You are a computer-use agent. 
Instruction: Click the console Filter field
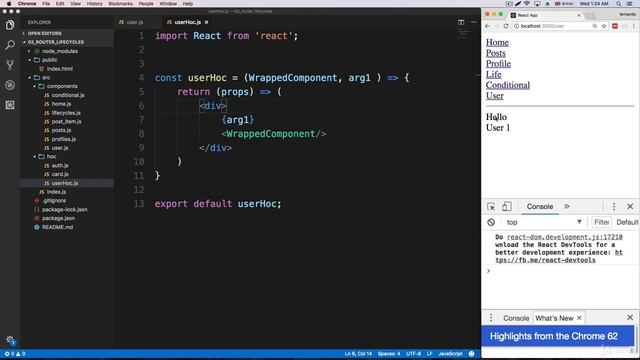(602, 222)
